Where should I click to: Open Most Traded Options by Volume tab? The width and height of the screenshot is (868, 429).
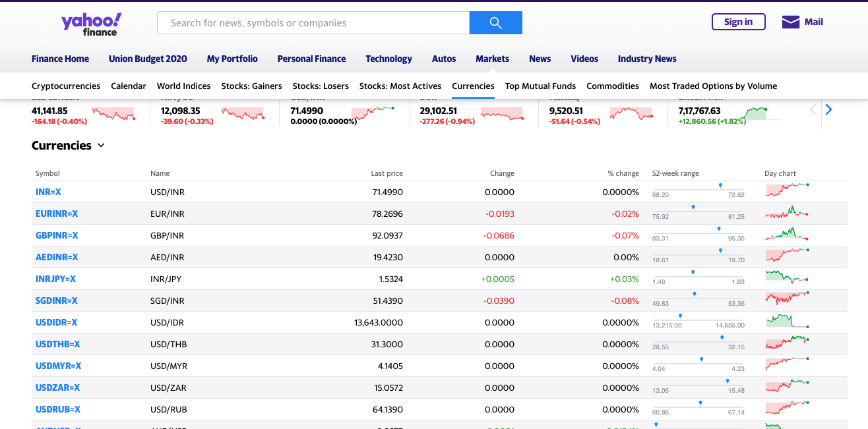(713, 86)
